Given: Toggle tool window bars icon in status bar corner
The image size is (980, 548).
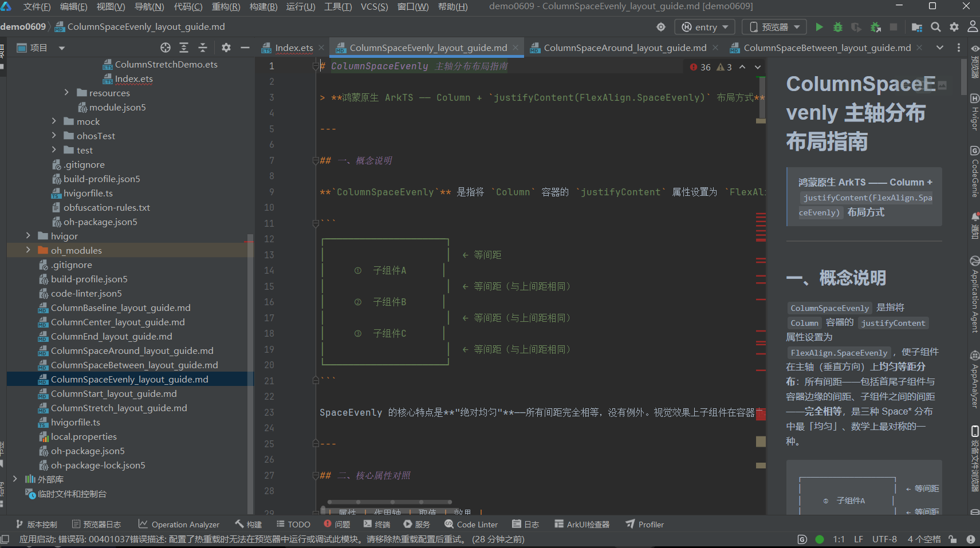Looking at the screenshot, I should [x=5, y=539].
